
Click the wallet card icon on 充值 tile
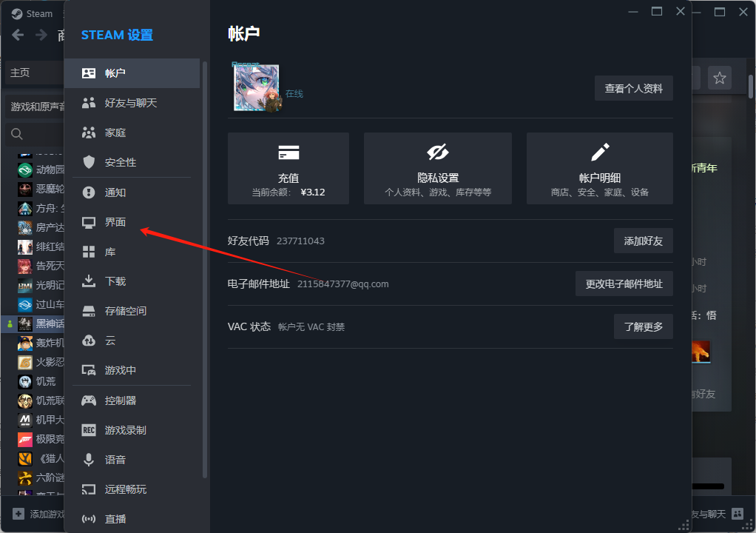click(288, 152)
